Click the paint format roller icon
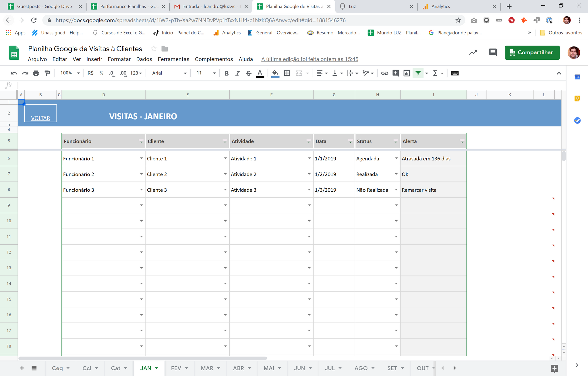This screenshot has height=376, width=588. (47, 73)
